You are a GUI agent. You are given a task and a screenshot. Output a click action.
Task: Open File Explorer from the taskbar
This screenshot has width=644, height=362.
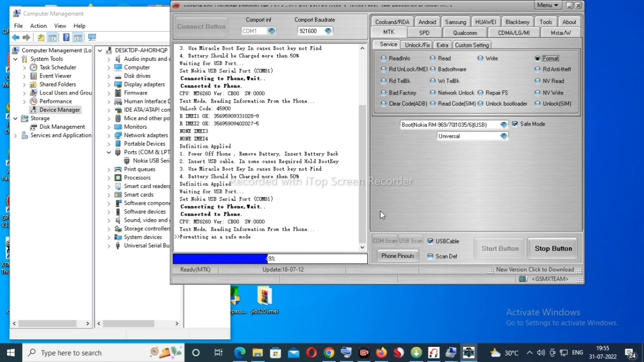tap(258, 352)
